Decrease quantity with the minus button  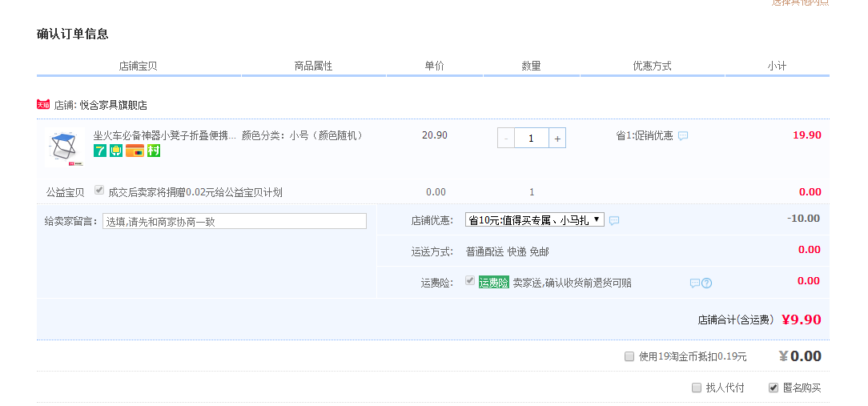(x=506, y=138)
